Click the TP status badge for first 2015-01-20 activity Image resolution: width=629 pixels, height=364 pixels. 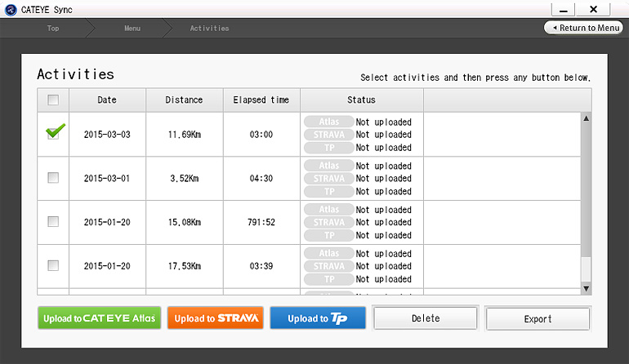[x=328, y=235]
